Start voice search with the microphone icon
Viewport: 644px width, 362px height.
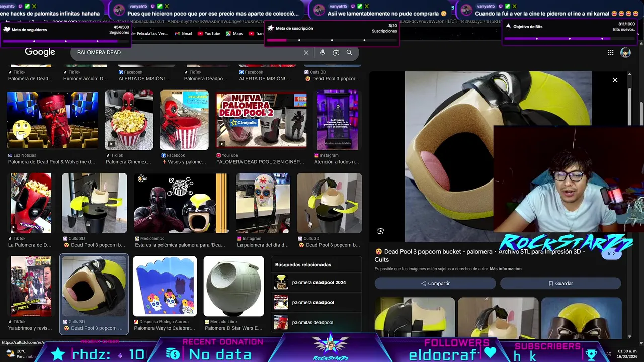[x=323, y=52]
